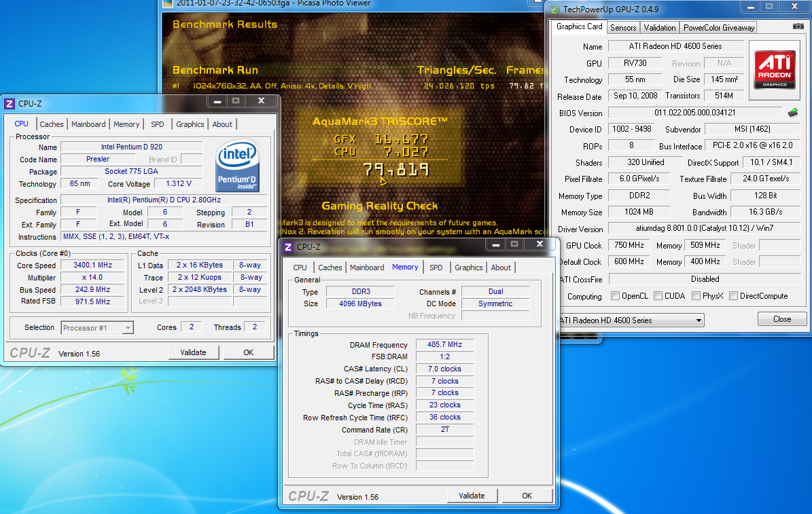Click the GPU Clock 750 MHz value
This screenshot has width=812, height=514.
[x=629, y=245]
